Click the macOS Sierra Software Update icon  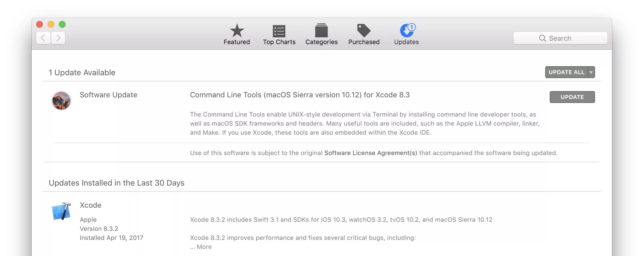[61, 100]
